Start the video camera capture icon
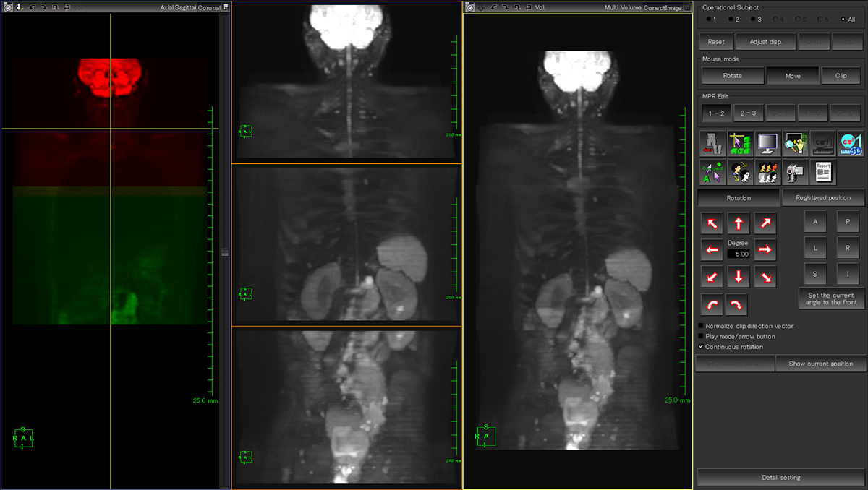 [795, 171]
